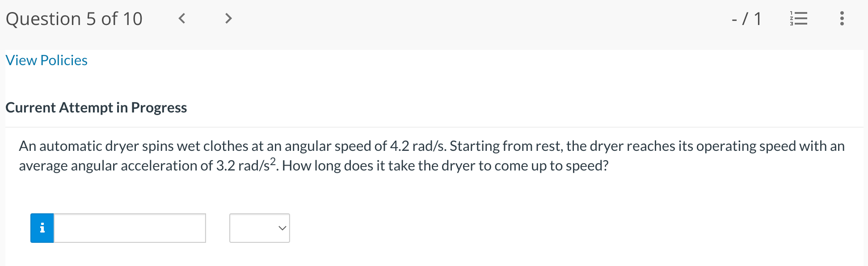Select the question navigation list icon
Viewport: 868px width, 266px height.
click(799, 18)
